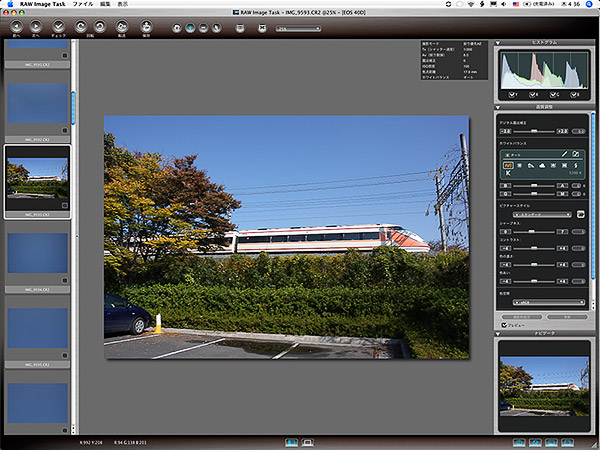The width and height of the screenshot is (600, 450).
Task: Click fourth icon in bottom-right group
Action: click(567, 443)
